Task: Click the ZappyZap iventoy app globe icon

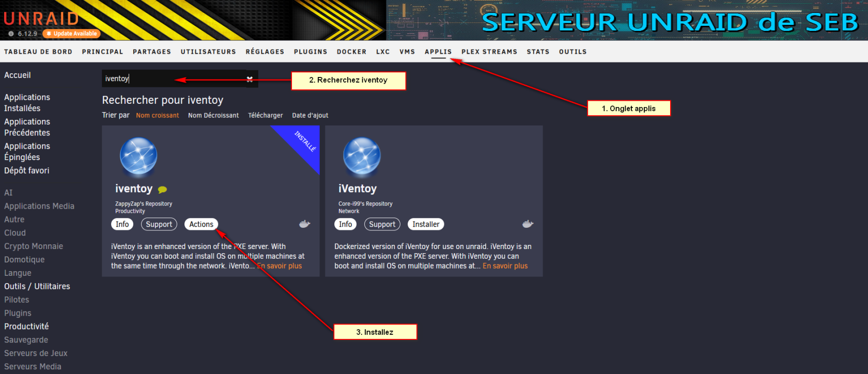Action: [138, 156]
